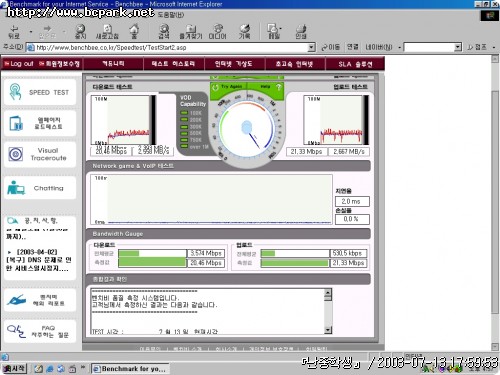Viewport: 500px width, 375px height.
Task: Click the results text box scroll up arrow
Action: point(328,294)
